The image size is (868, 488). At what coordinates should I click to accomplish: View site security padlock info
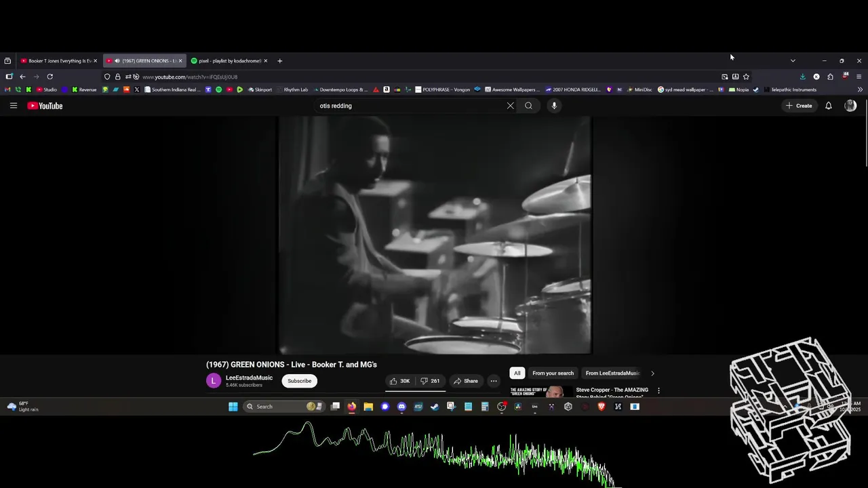[x=117, y=77]
